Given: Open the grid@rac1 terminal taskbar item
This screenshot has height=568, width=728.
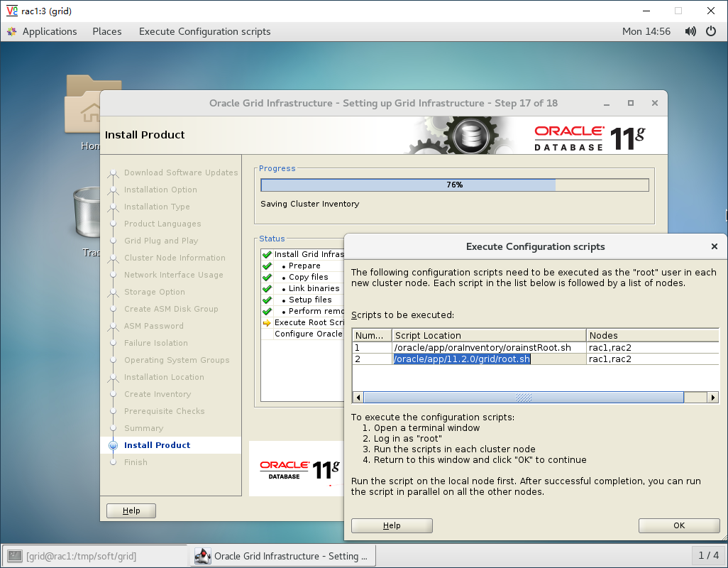Looking at the screenshot, I should (95, 556).
